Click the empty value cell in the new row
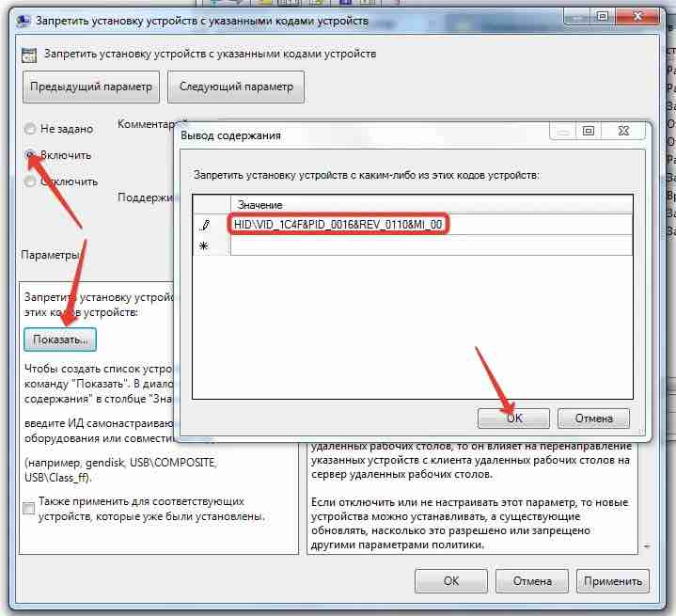Screen dimensions: 676x616 (x=338, y=245)
